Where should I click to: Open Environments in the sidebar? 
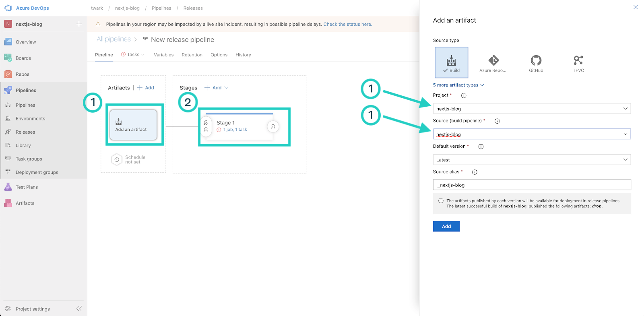[30, 118]
